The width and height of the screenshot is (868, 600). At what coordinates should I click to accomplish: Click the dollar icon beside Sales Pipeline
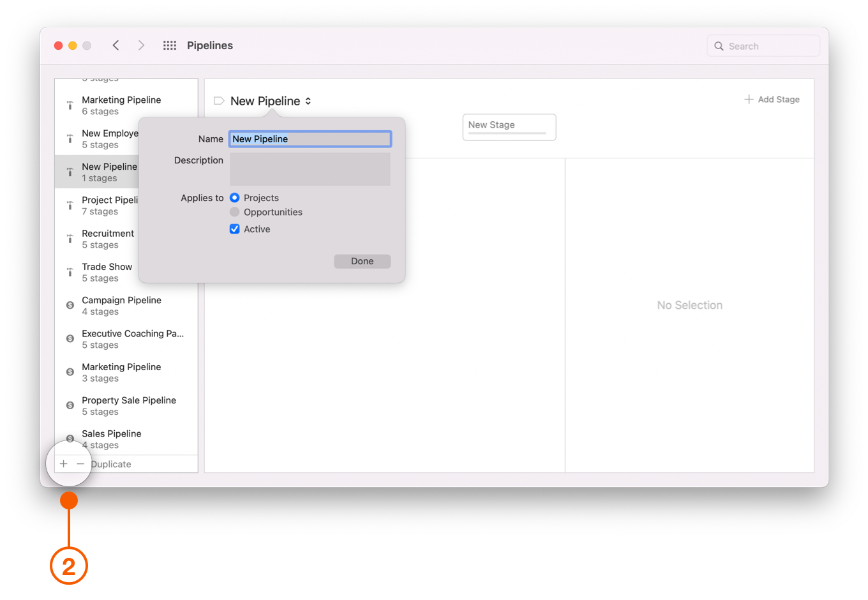tap(70, 439)
